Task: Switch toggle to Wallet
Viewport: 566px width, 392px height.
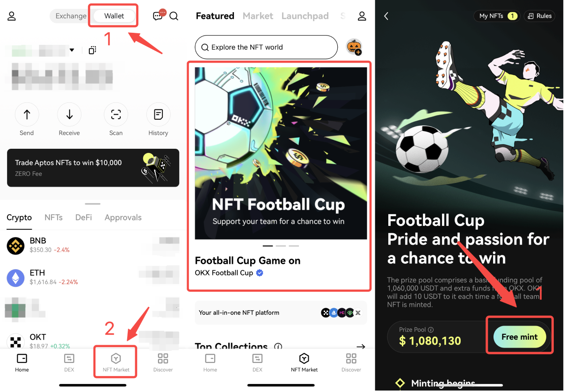Action: tap(114, 16)
